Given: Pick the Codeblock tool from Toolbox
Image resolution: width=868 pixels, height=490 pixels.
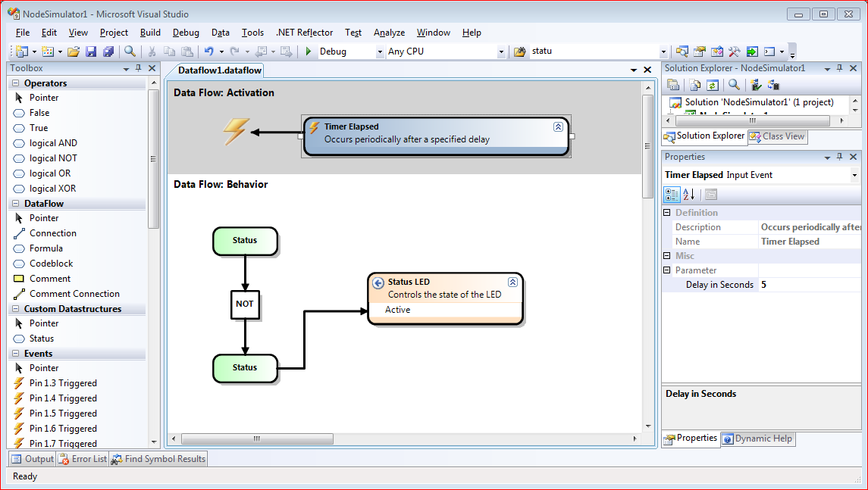Looking at the screenshot, I should [x=51, y=264].
